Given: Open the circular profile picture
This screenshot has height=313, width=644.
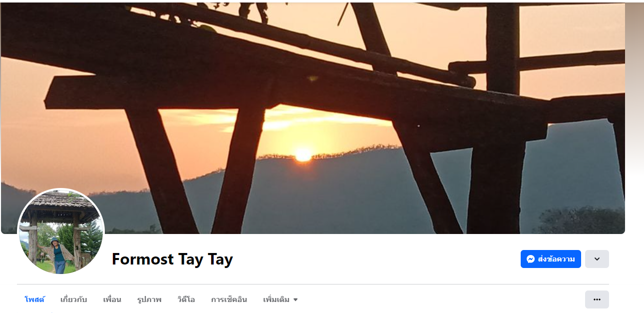Looking at the screenshot, I should [61, 231].
